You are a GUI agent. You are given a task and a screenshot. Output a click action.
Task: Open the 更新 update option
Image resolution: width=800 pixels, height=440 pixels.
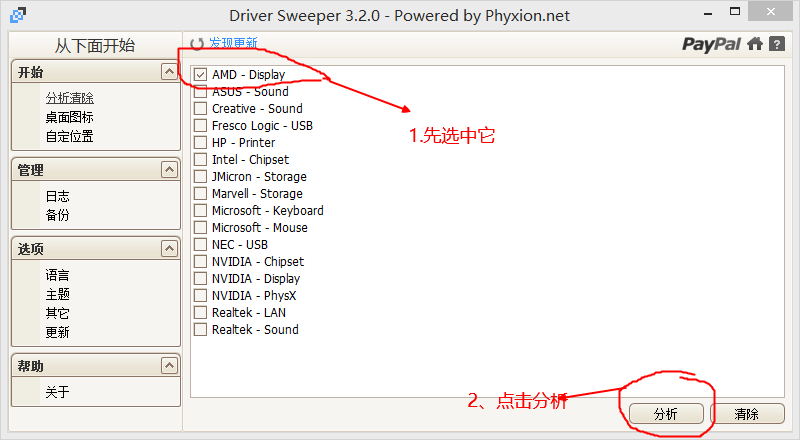(x=57, y=332)
